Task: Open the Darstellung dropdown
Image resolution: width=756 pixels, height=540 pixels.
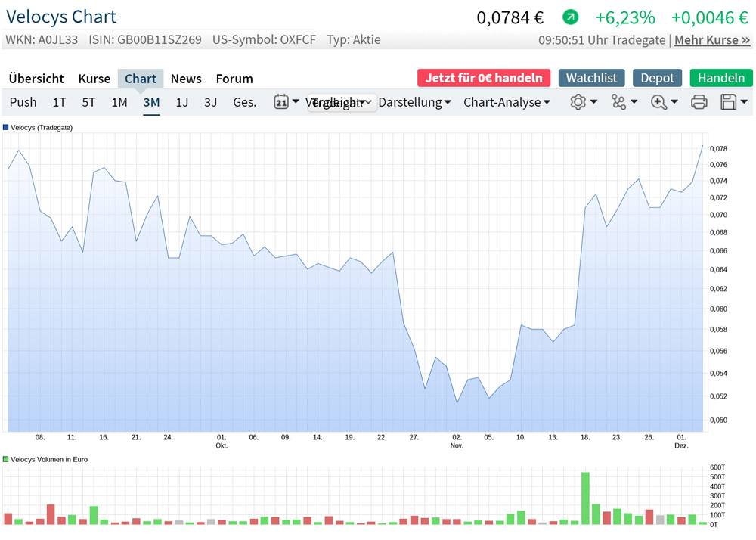Action: [x=414, y=102]
